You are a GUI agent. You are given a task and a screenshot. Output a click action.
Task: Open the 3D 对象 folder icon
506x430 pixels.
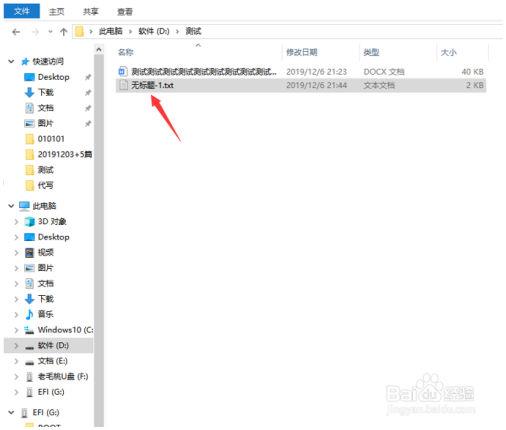[29, 221]
